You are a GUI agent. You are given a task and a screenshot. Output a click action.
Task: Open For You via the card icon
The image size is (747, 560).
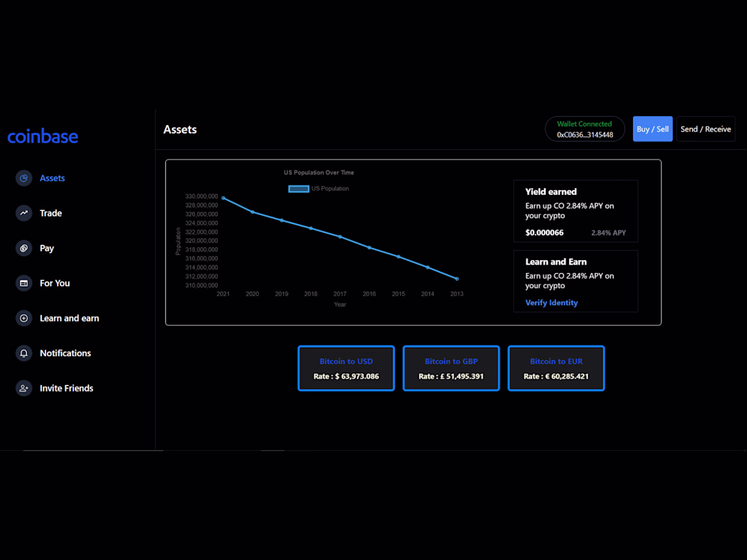pyautogui.click(x=22, y=283)
